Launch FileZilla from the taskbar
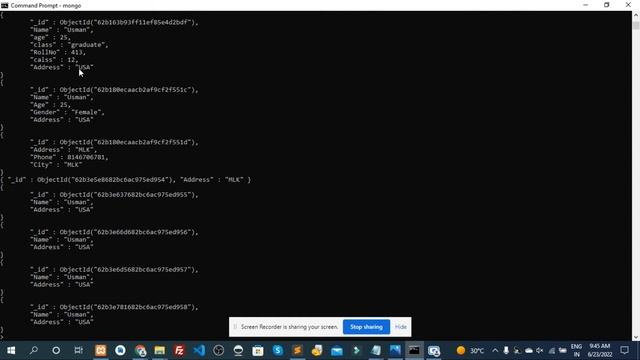Screen dimensions: 640x360 coord(179,350)
